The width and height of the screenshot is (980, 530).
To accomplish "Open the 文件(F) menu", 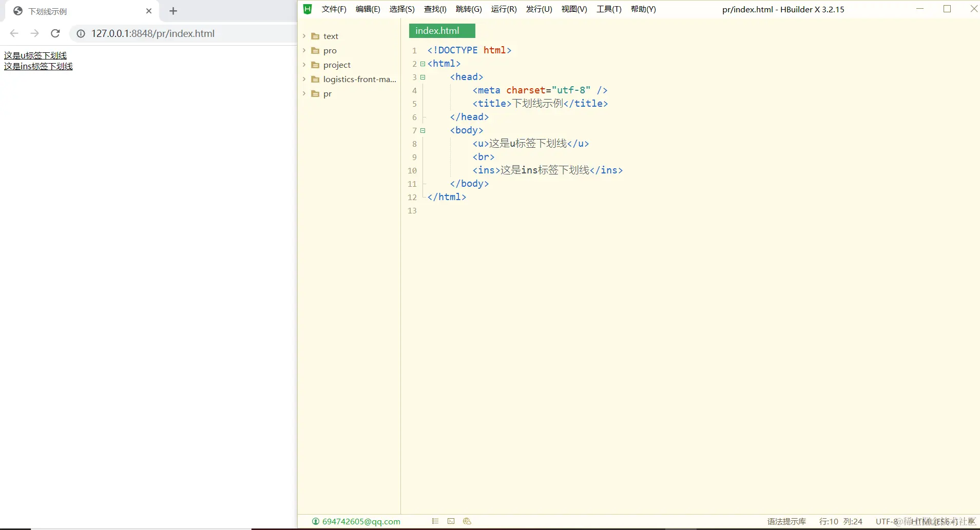I will click(x=334, y=9).
